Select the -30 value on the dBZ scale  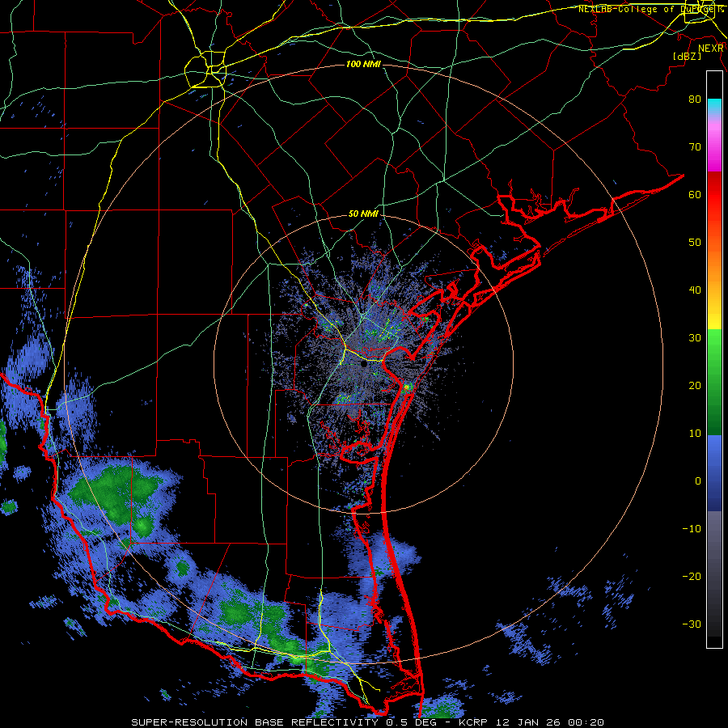tap(692, 624)
